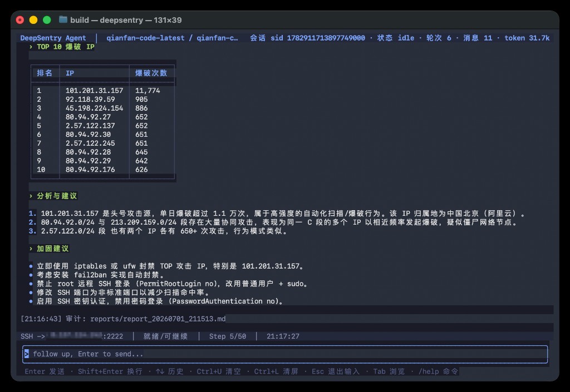Select IP 80.94.92.28 in the table
Screen dimensions: 570x392
tap(88, 152)
